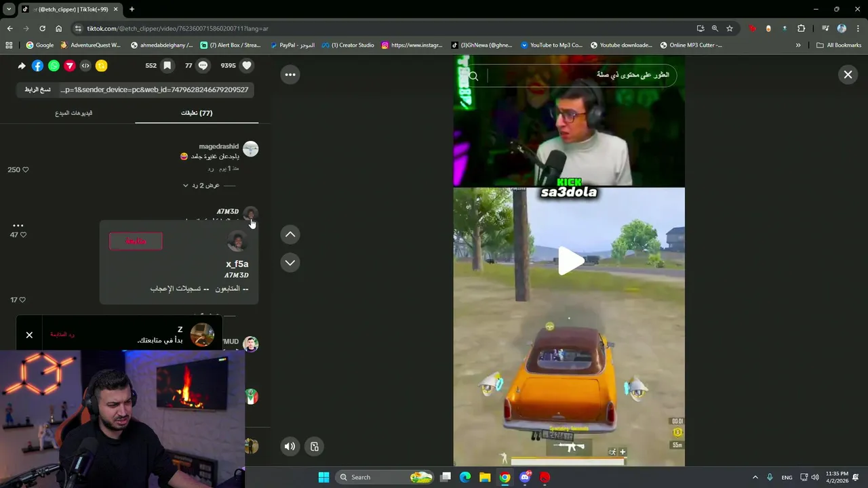The image size is (868, 488).
Task: Install app icon in address bar
Action: [x=701, y=28]
